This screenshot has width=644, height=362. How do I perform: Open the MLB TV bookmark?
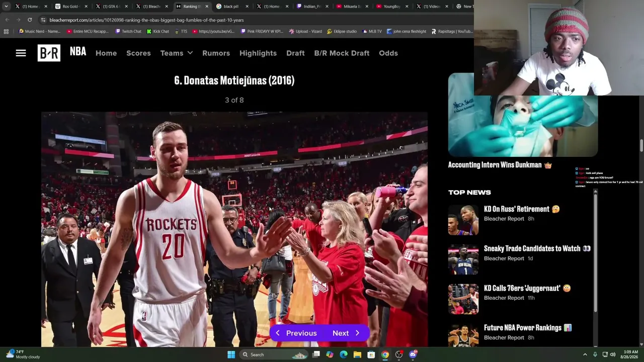[372, 31]
